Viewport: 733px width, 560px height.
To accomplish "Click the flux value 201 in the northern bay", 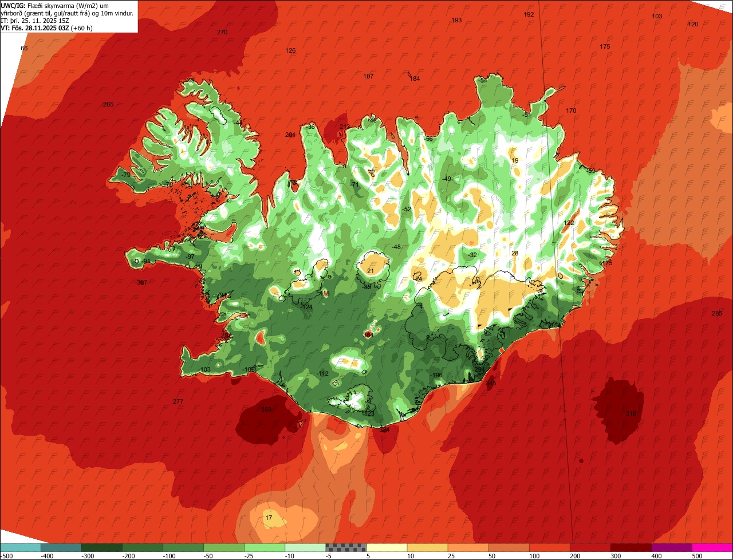I will [x=290, y=135].
